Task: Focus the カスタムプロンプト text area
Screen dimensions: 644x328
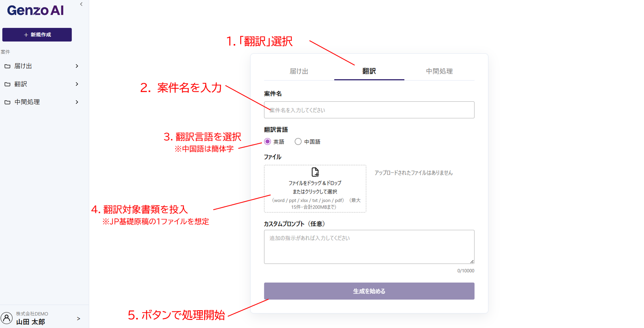Action: coord(369,247)
